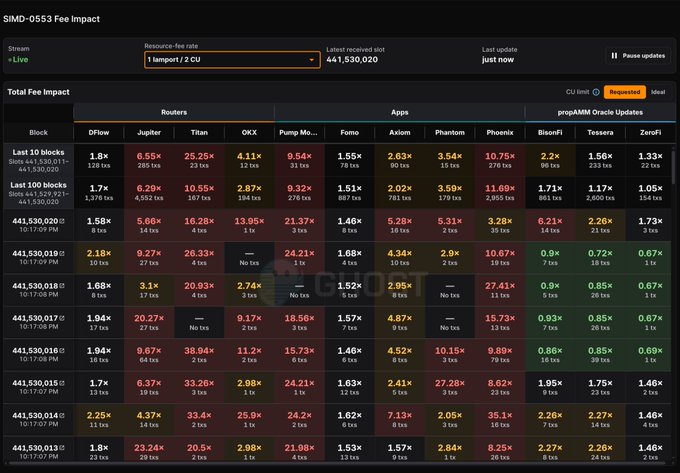This screenshot has width=680, height=473.
Task: Click the 11.69× Phoenix cell in Last 100 blocks
Action: (500, 193)
